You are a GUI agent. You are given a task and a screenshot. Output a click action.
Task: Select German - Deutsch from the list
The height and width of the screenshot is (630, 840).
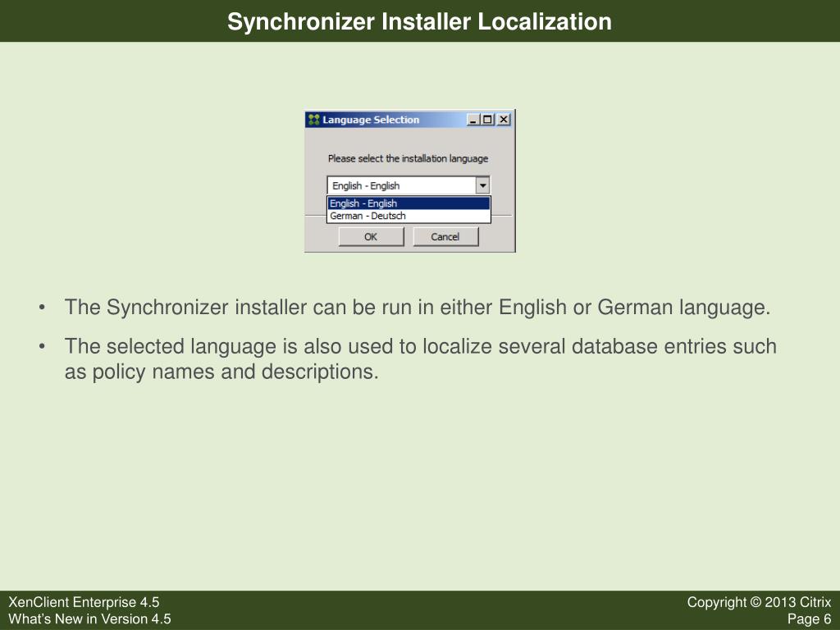pyautogui.click(x=409, y=216)
